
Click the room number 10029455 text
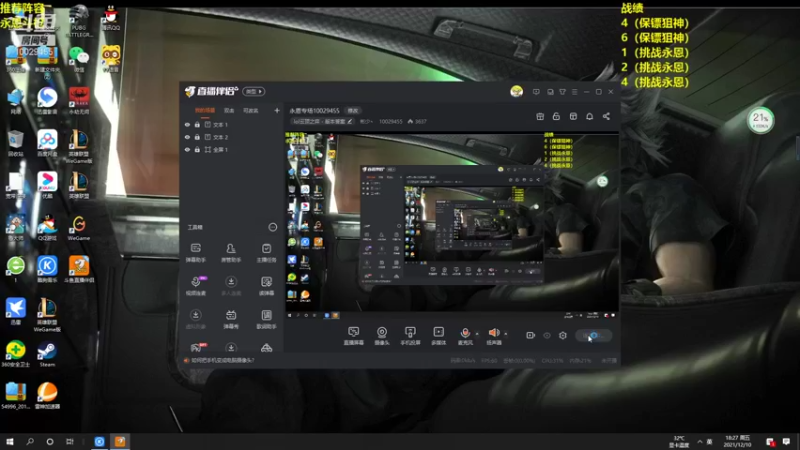point(391,121)
